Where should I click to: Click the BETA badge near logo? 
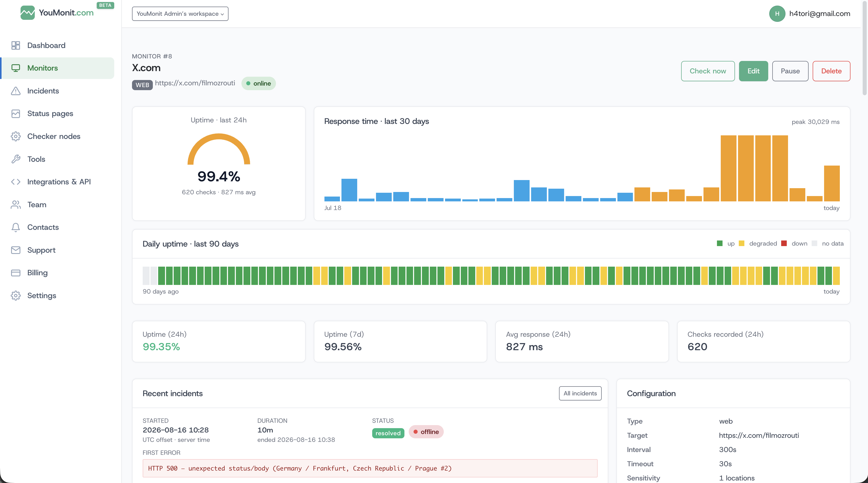coord(105,5)
